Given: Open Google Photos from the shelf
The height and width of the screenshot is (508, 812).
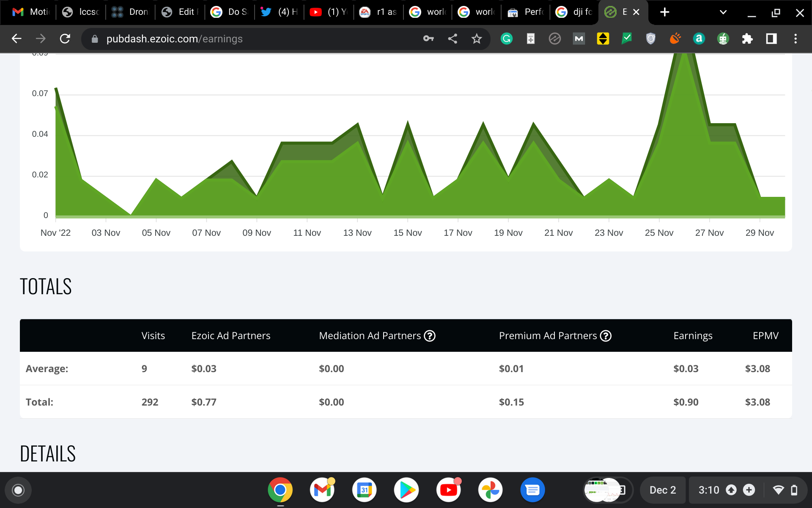Looking at the screenshot, I should click(491, 490).
